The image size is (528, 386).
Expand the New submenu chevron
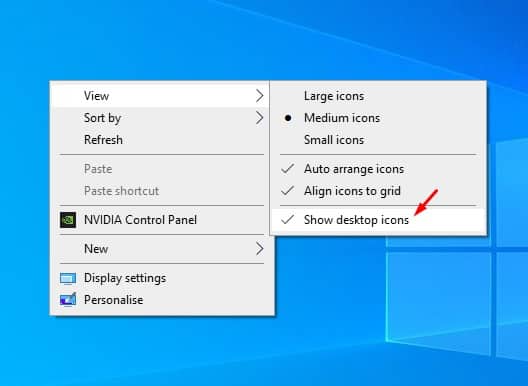(x=259, y=249)
